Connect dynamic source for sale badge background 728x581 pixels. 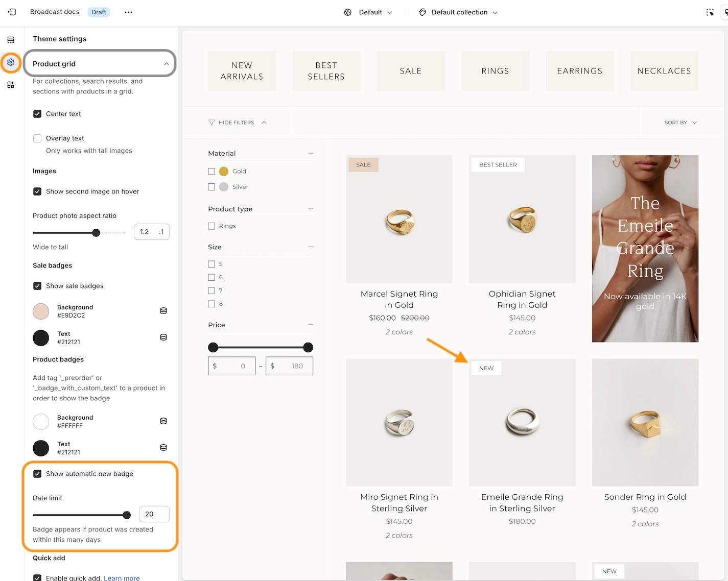(163, 311)
